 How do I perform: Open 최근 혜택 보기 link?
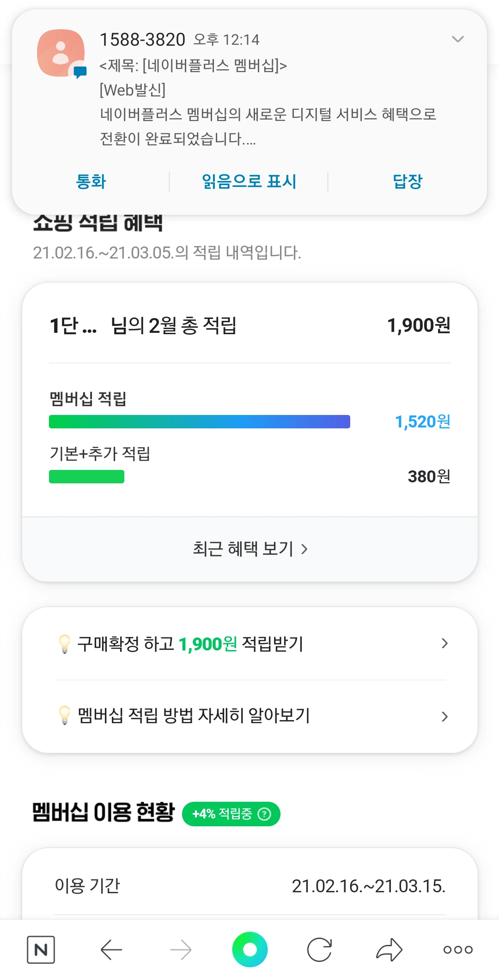pos(250,549)
